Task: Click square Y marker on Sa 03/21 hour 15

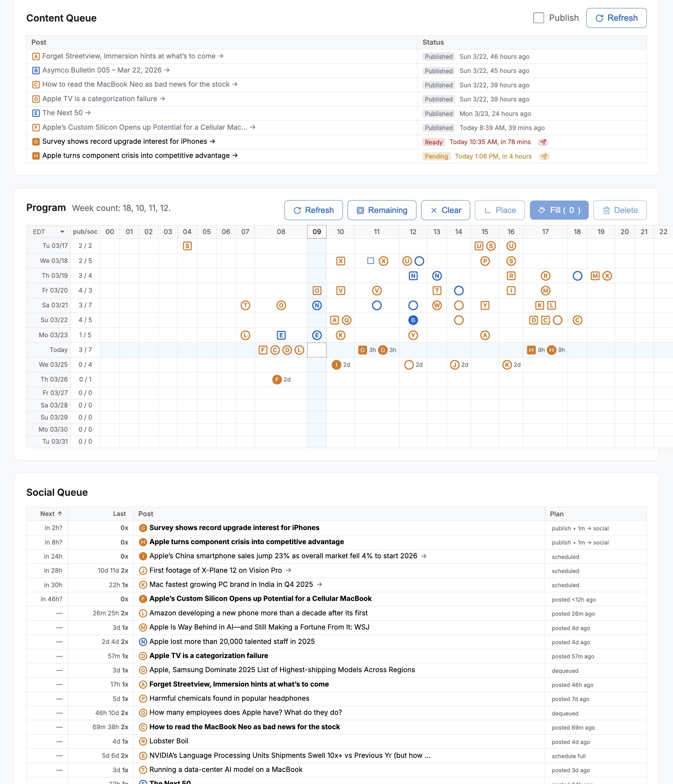Action: [485, 305]
